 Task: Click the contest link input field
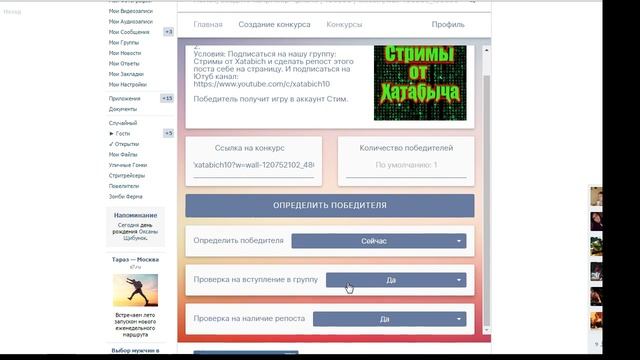point(253,165)
